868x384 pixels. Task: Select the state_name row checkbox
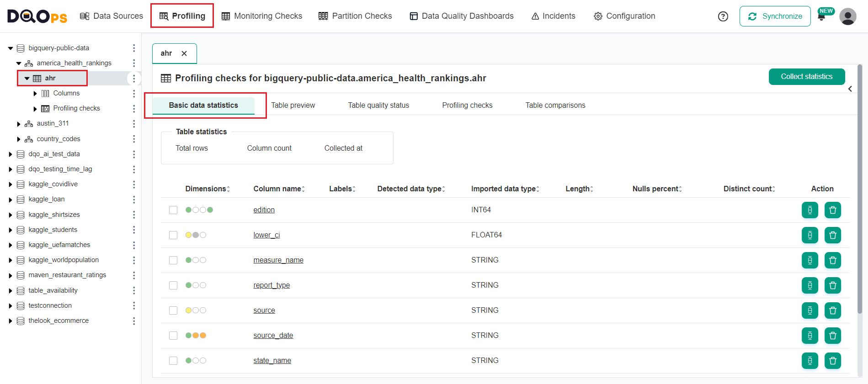pos(173,361)
